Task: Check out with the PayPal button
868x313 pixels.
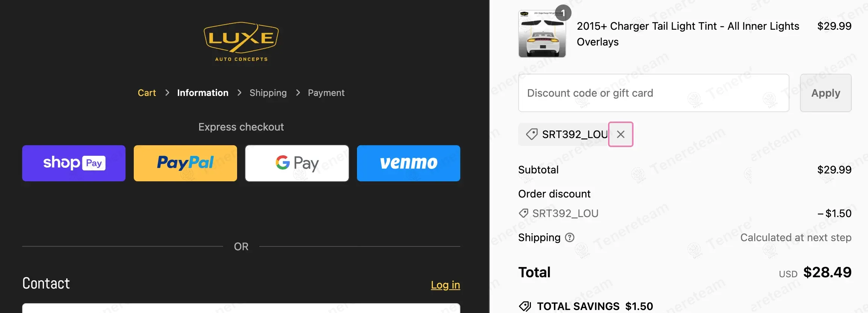Action: pyautogui.click(x=185, y=163)
